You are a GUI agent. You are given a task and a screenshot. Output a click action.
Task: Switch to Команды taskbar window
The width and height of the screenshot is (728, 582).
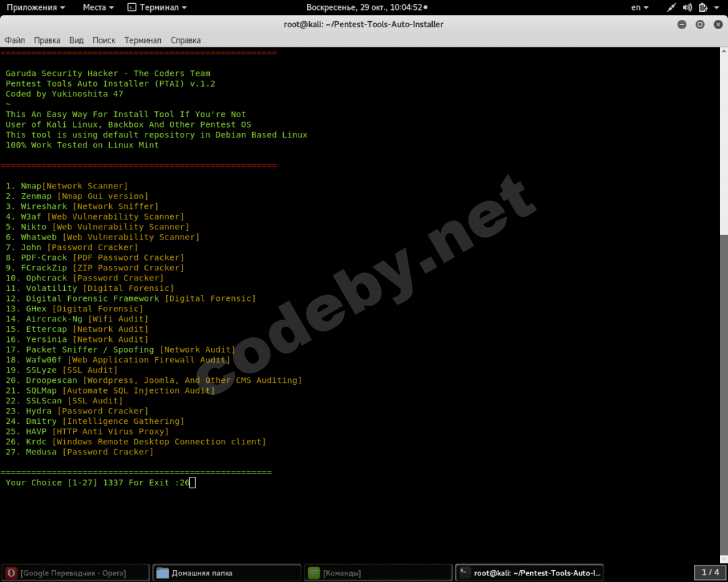pyautogui.click(x=378, y=573)
